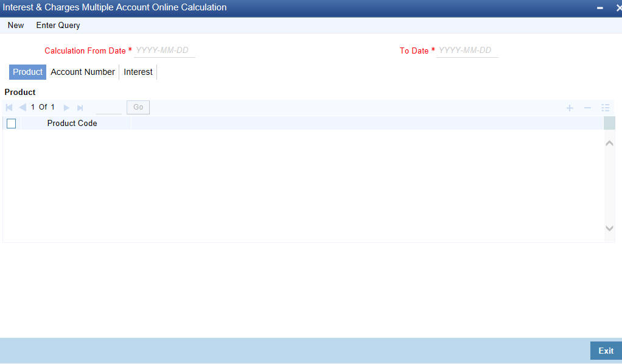
Task: Switch to the Account Number tab
Action: [83, 72]
